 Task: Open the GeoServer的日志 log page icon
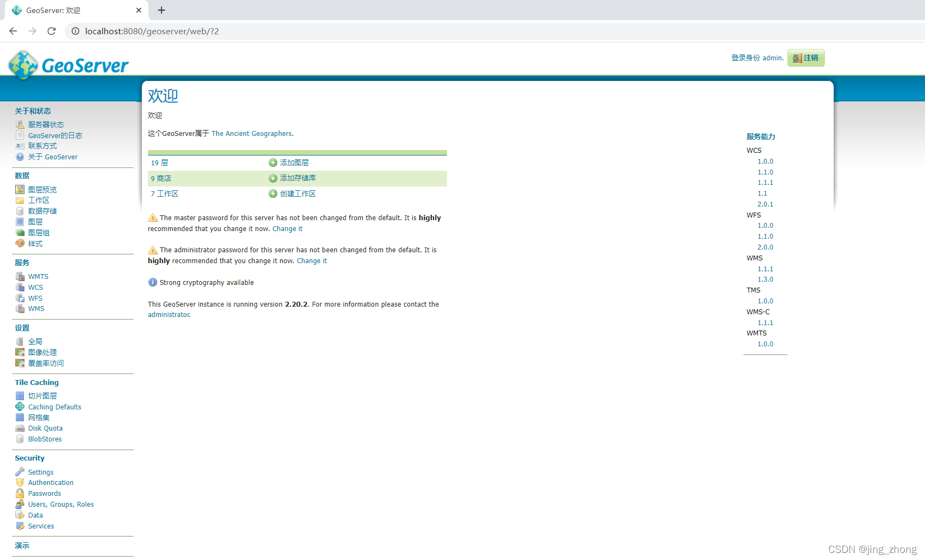20,135
